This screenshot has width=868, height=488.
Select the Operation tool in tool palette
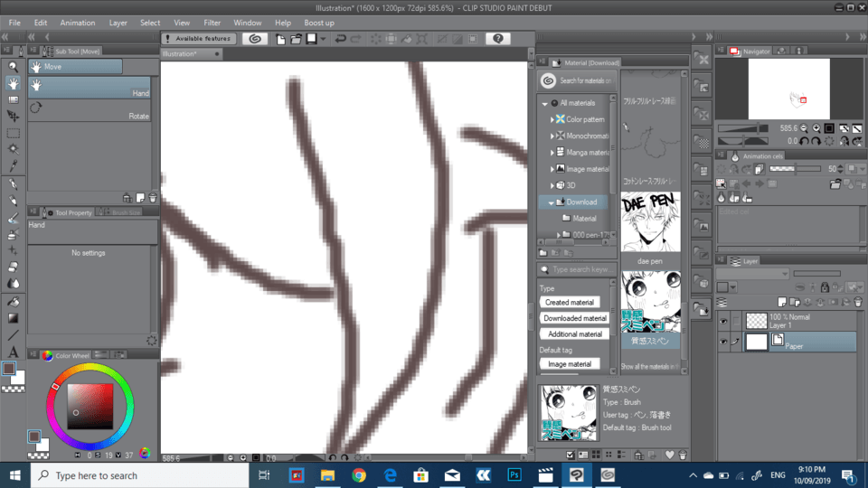click(13, 100)
